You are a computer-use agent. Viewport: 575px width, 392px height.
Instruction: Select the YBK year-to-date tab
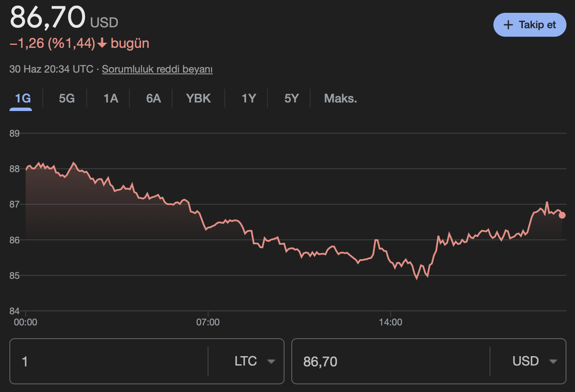198,99
